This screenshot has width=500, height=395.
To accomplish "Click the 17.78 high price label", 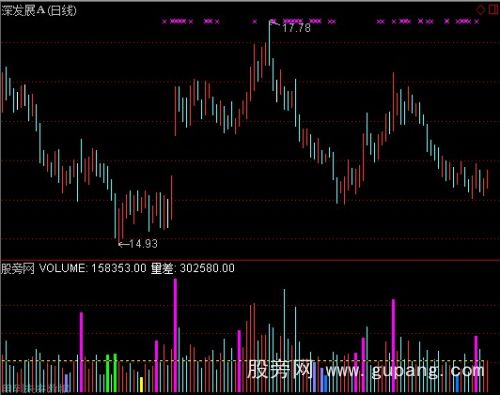I will pyautogui.click(x=296, y=28).
